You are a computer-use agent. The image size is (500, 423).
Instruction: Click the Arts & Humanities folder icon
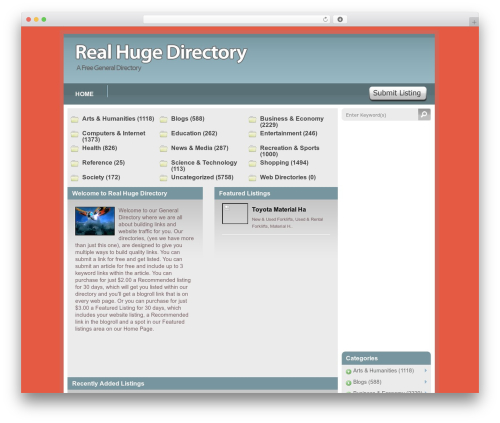(75, 119)
